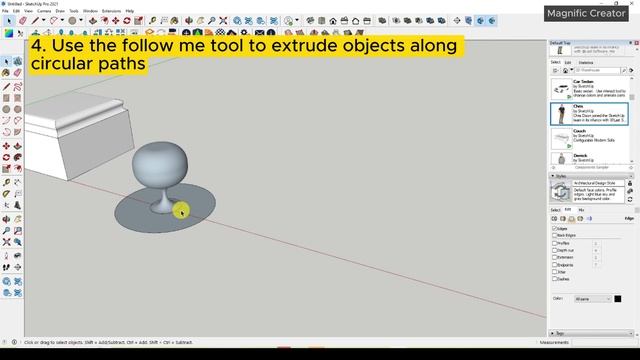Open the Arc tool dropdown arrow
The height and width of the screenshot is (360, 640).
pos(62,20)
